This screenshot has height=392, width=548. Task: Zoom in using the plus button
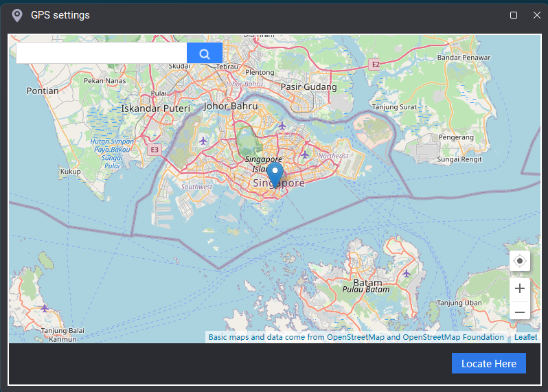point(520,289)
